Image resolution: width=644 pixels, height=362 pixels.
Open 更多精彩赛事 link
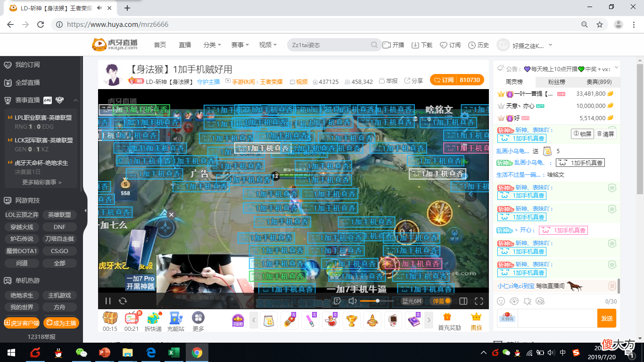(x=42, y=182)
